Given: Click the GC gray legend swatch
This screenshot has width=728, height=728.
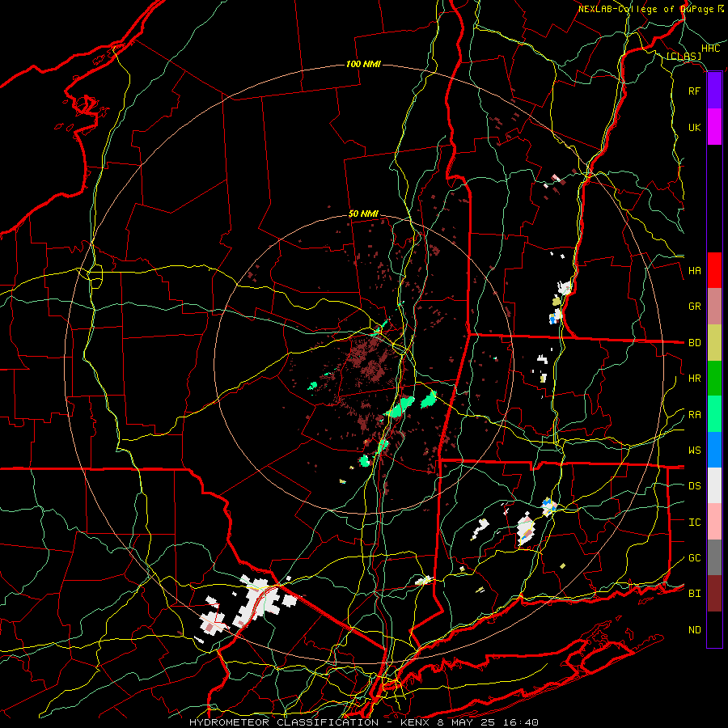Looking at the screenshot, I should click(714, 557).
